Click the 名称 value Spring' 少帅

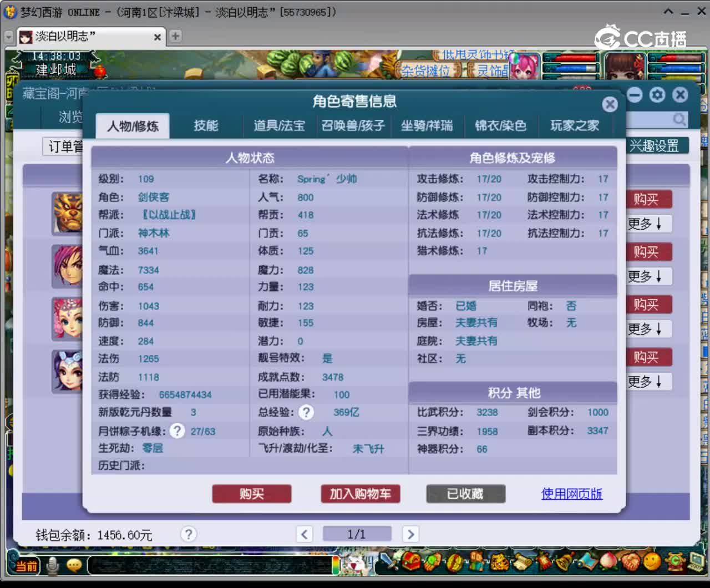click(327, 179)
